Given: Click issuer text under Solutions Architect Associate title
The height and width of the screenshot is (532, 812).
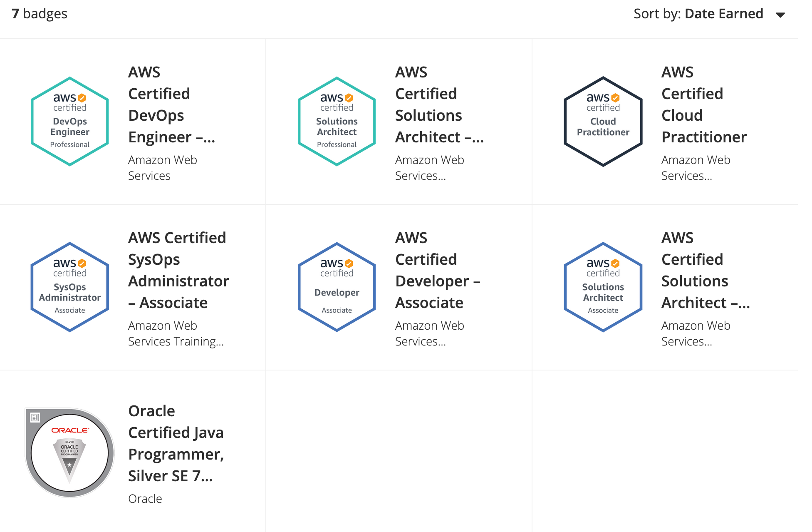Looking at the screenshot, I should (x=696, y=333).
